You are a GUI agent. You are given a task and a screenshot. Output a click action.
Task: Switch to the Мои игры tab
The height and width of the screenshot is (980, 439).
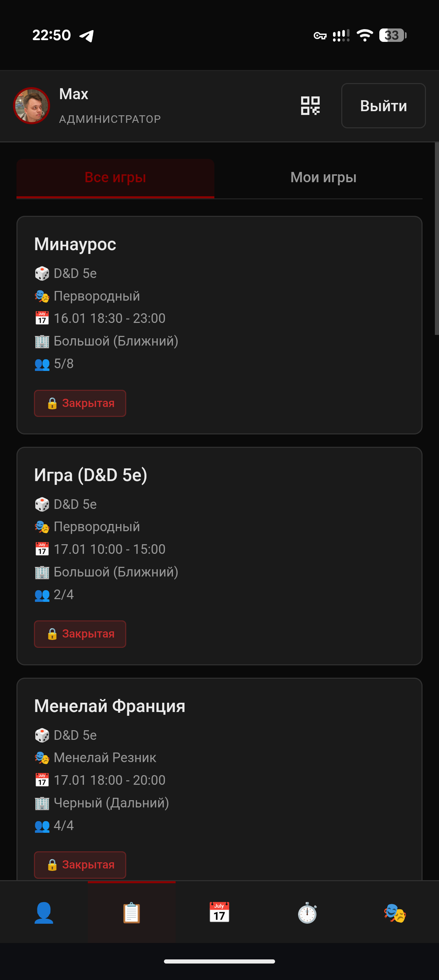pyautogui.click(x=323, y=178)
